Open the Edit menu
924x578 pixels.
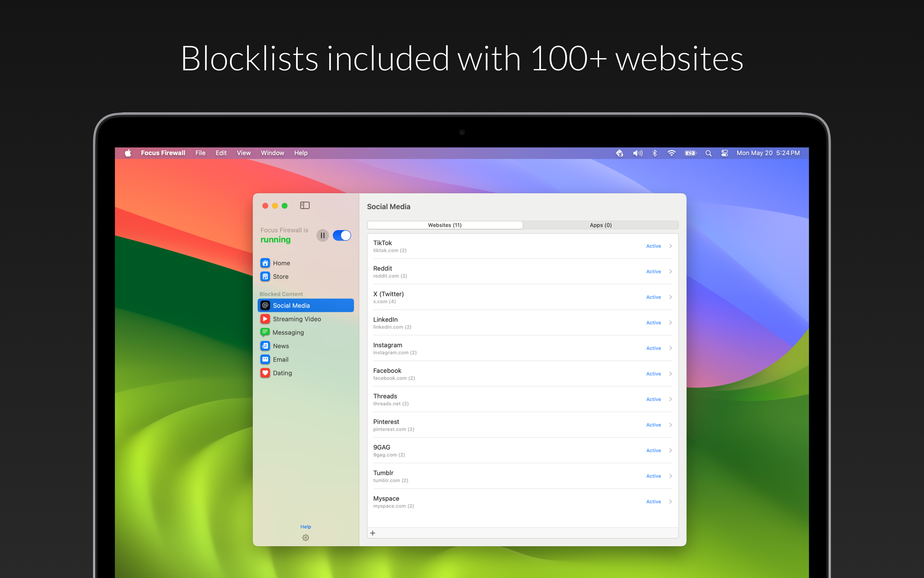click(x=221, y=153)
